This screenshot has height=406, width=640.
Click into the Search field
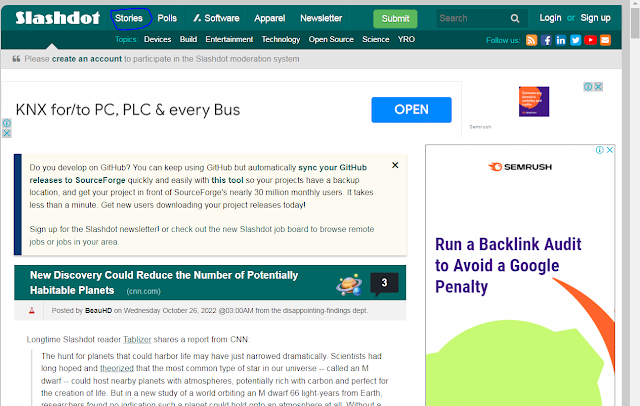pyautogui.click(x=473, y=18)
